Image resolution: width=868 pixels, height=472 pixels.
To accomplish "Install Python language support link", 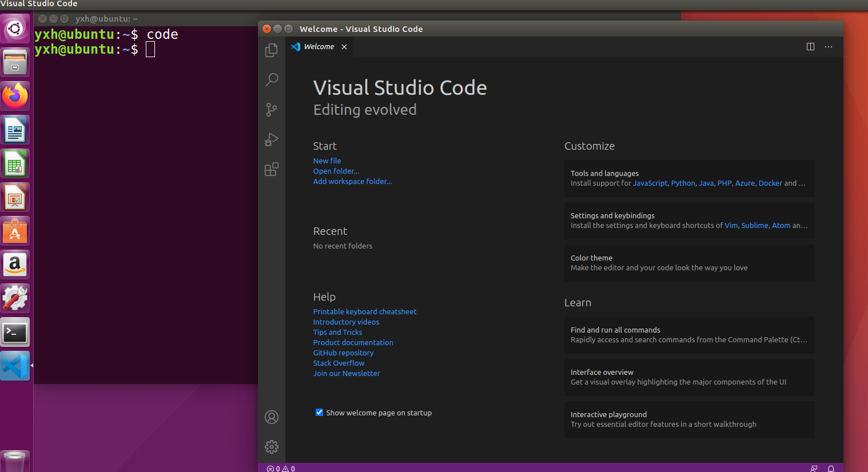I will point(683,183).
